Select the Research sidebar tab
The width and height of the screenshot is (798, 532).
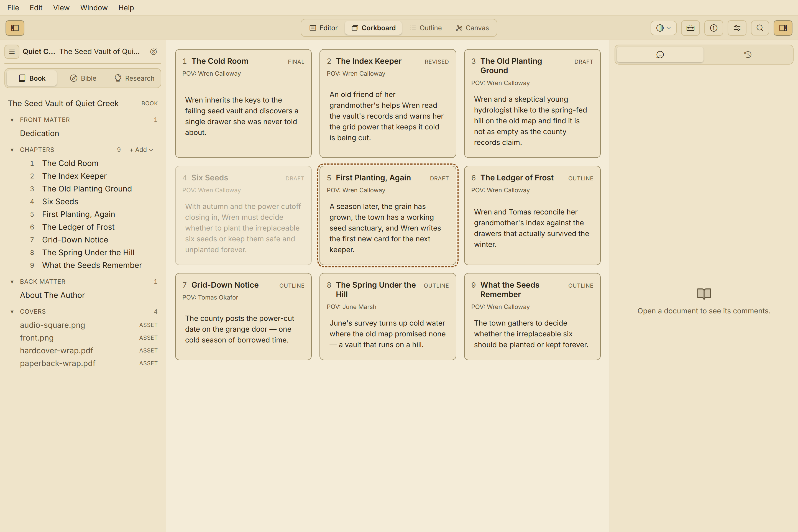[x=134, y=78]
